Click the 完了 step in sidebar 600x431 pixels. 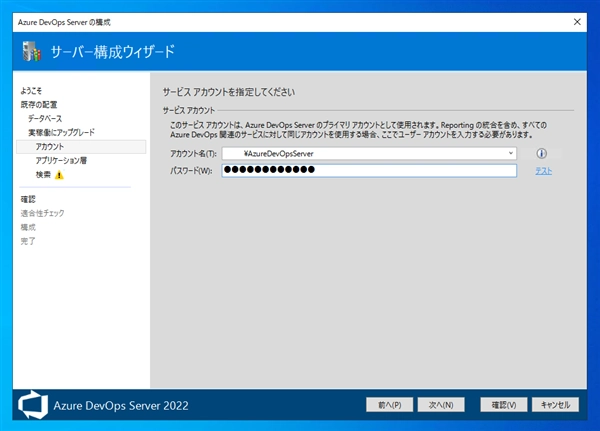28,241
